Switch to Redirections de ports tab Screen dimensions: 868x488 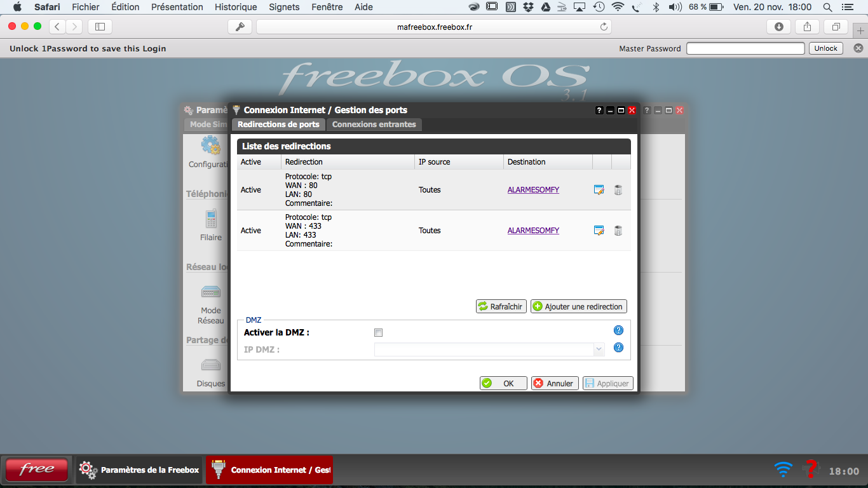point(278,125)
